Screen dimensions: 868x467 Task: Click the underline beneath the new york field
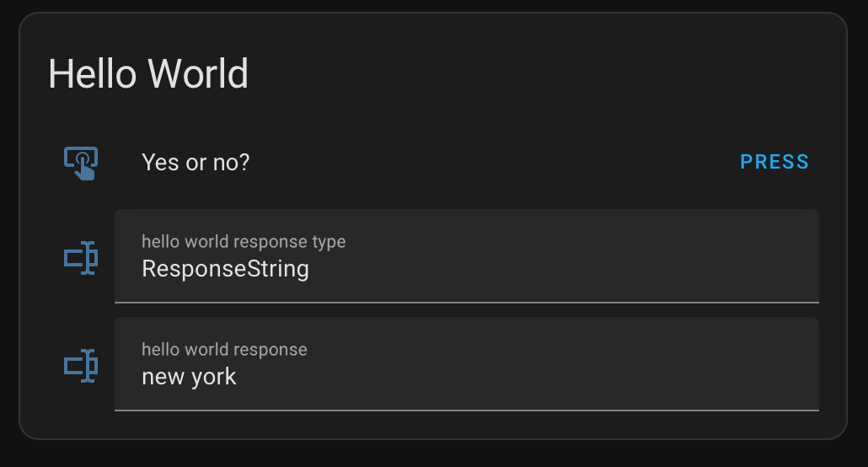pyautogui.click(x=467, y=411)
